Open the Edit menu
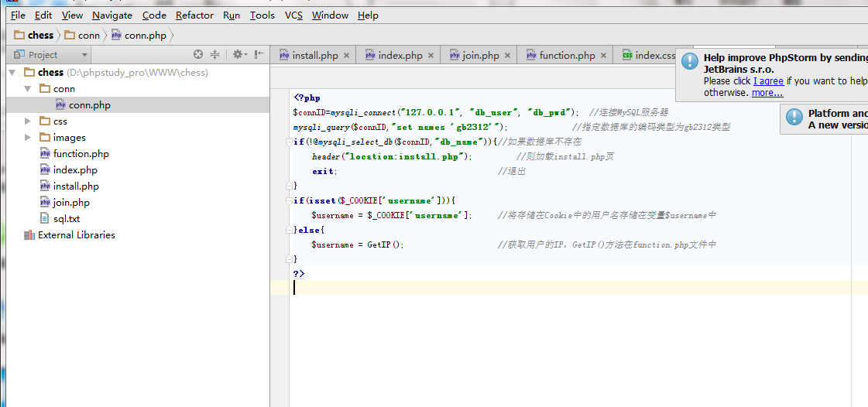The image size is (868, 407). coord(43,15)
